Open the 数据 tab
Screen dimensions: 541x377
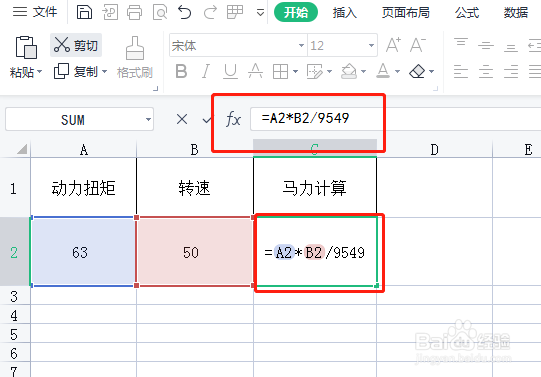point(516,12)
